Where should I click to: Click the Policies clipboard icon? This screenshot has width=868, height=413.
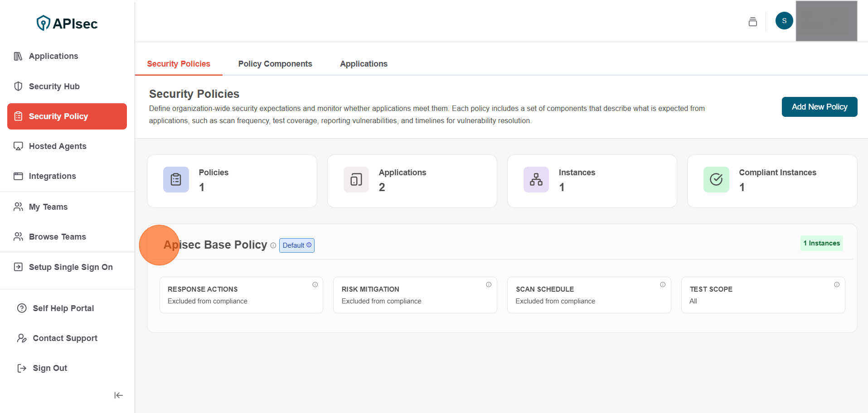coord(176,180)
